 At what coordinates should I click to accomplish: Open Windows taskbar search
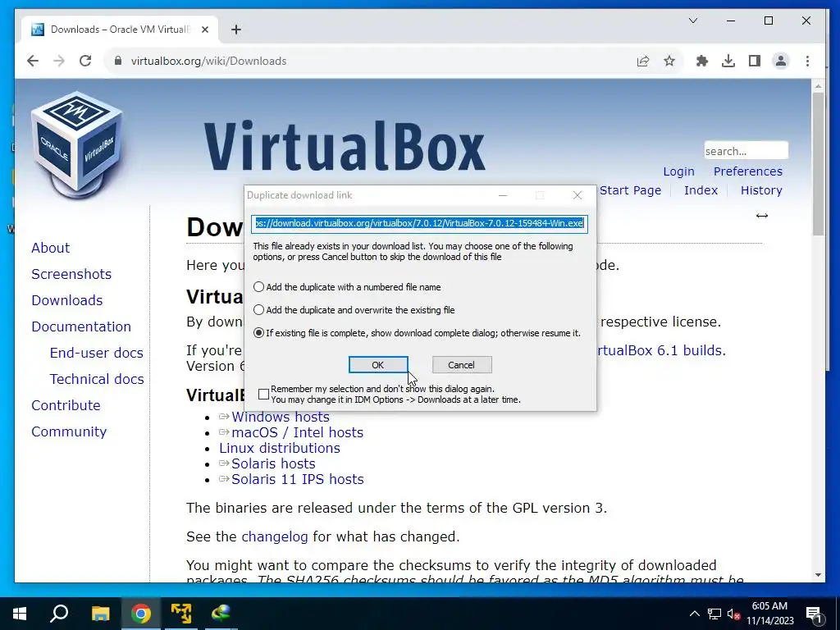pos(59,614)
